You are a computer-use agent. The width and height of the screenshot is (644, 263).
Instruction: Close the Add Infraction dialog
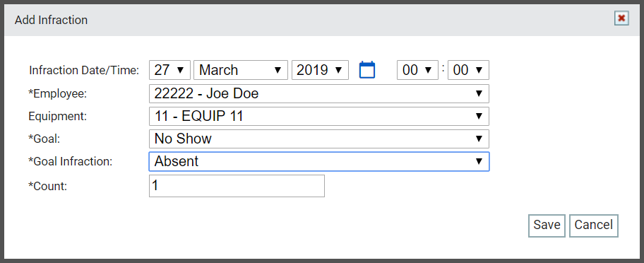(x=621, y=18)
